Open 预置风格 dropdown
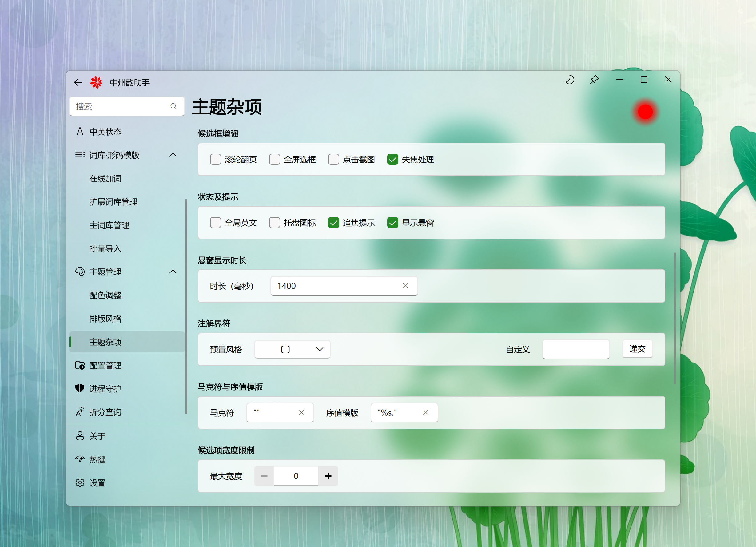756x547 pixels. [292, 349]
